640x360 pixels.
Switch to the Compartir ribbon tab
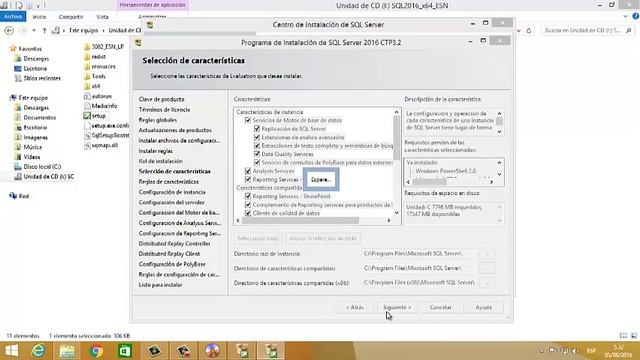pos(71,17)
